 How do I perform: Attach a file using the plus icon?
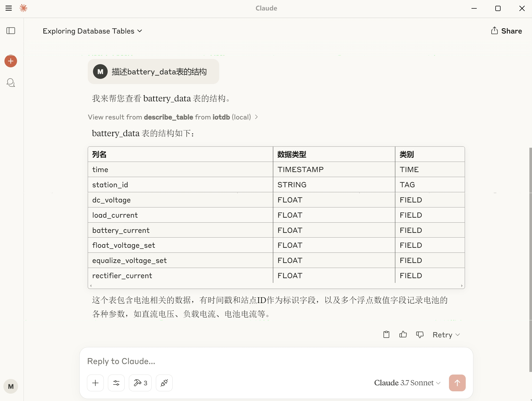(x=95, y=383)
